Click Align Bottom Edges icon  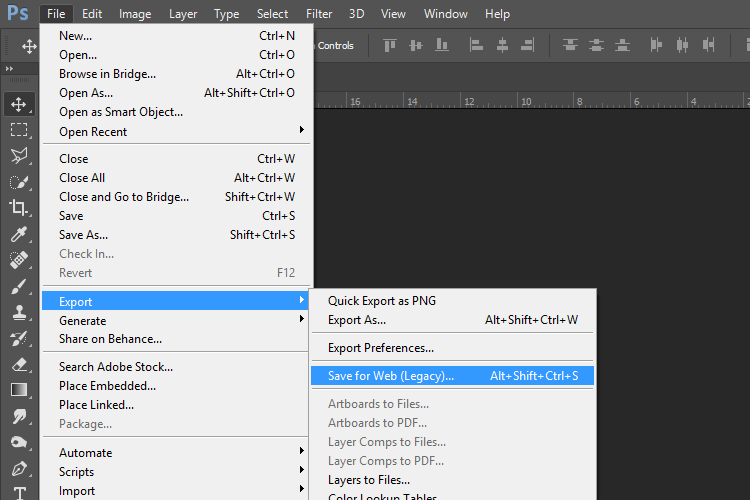point(441,45)
